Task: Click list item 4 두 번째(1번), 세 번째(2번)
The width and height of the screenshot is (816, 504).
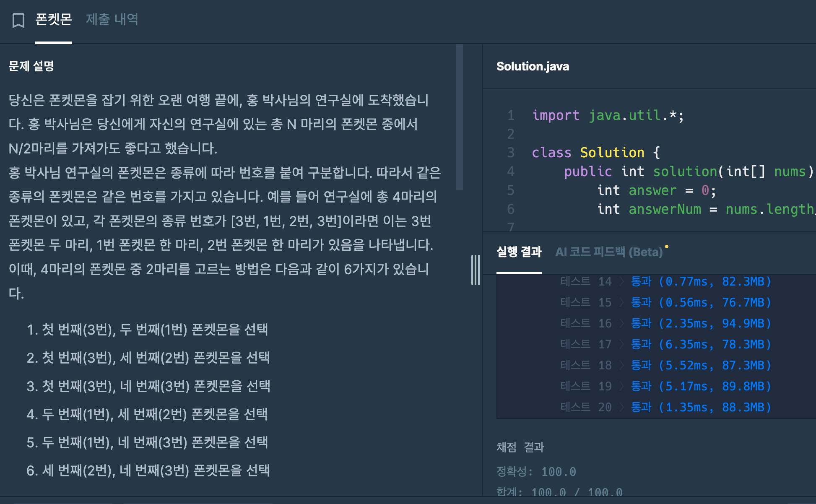Action: (147, 414)
